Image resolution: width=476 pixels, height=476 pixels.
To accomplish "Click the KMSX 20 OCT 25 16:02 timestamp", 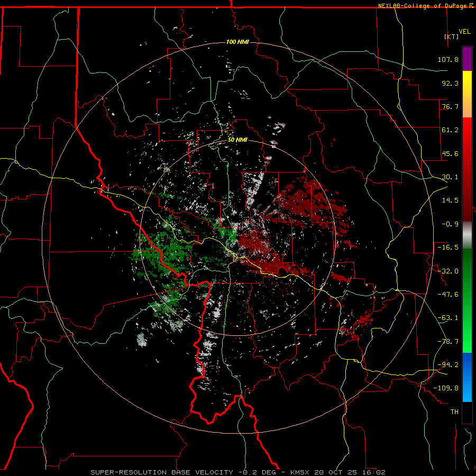I will tap(338, 472).
